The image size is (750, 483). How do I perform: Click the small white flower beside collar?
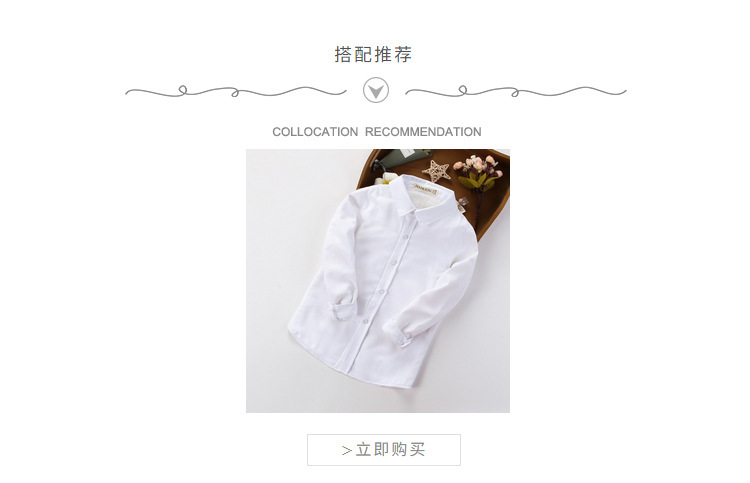pyautogui.click(x=386, y=179)
